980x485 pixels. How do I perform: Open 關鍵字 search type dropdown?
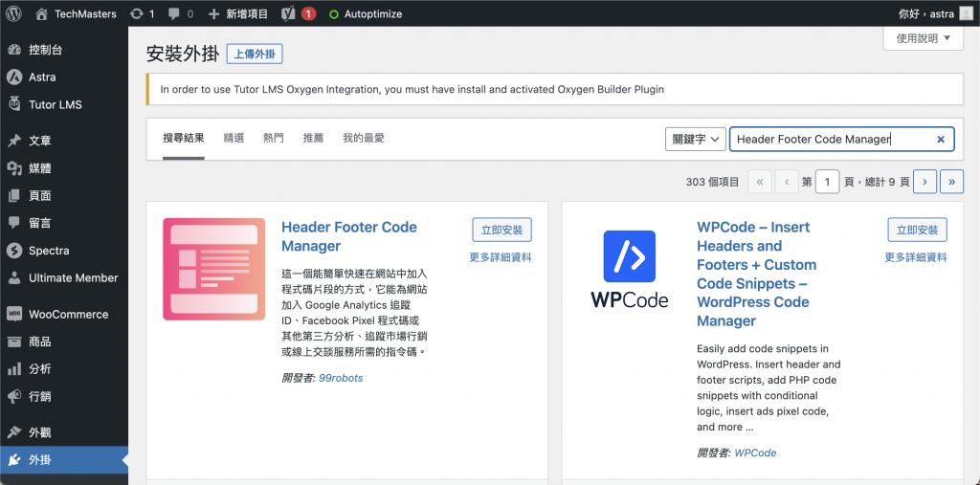695,140
